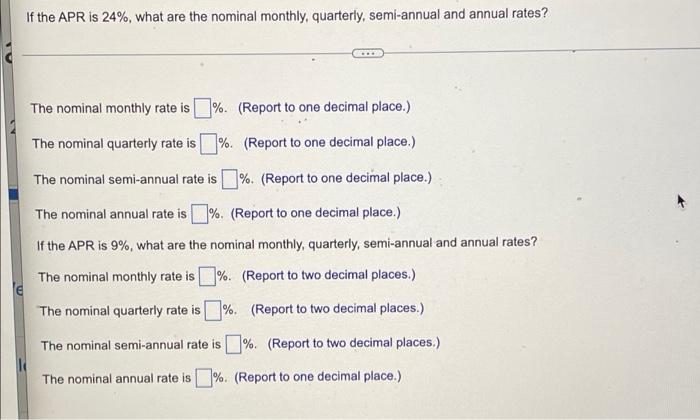
Task: Click the partial letter e at left edge
Action: 18,291
